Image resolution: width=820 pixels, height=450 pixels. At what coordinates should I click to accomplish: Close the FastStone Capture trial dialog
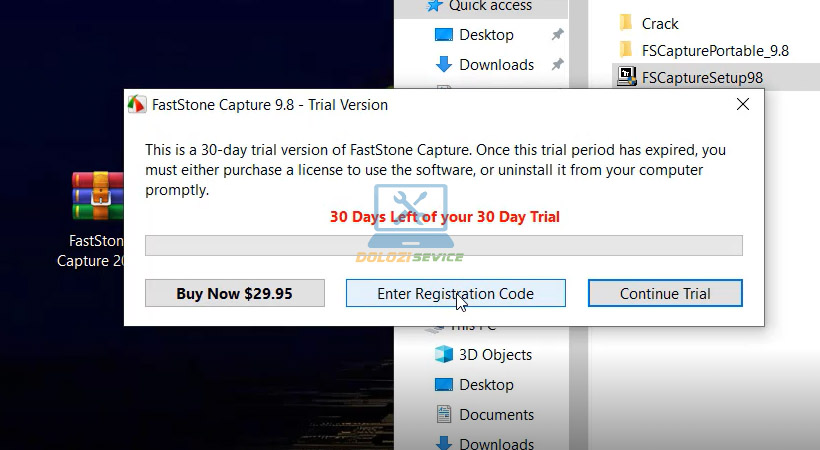pyautogui.click(x=743, y=104)
